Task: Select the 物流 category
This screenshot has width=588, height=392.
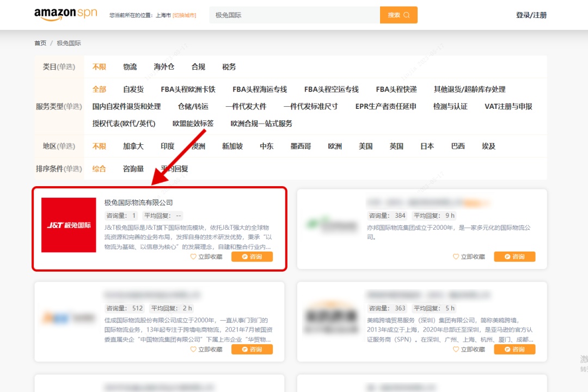Action: (130, 67)
